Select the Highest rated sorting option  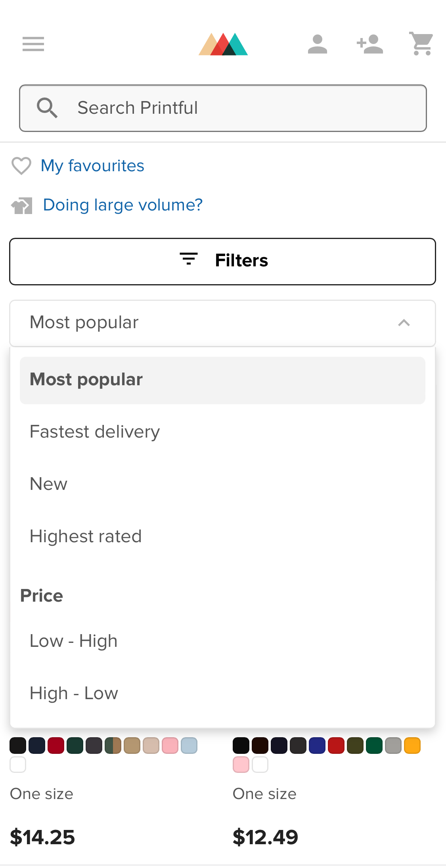click(86, 537)
